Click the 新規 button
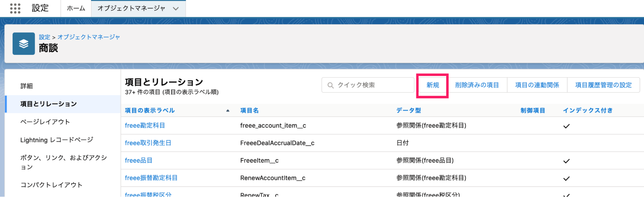644x197 pixels. pos(433,85)
